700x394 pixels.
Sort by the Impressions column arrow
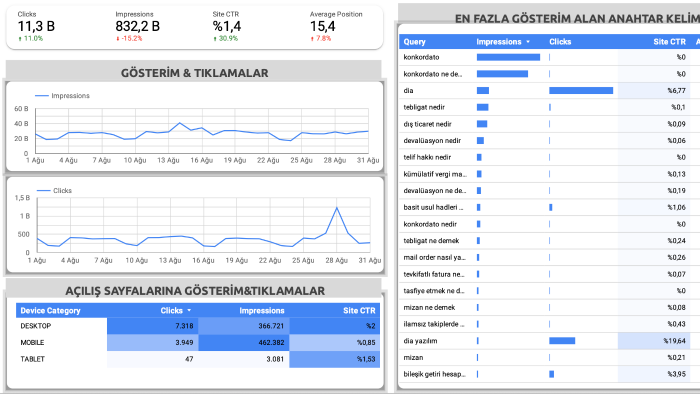[528, 42]
